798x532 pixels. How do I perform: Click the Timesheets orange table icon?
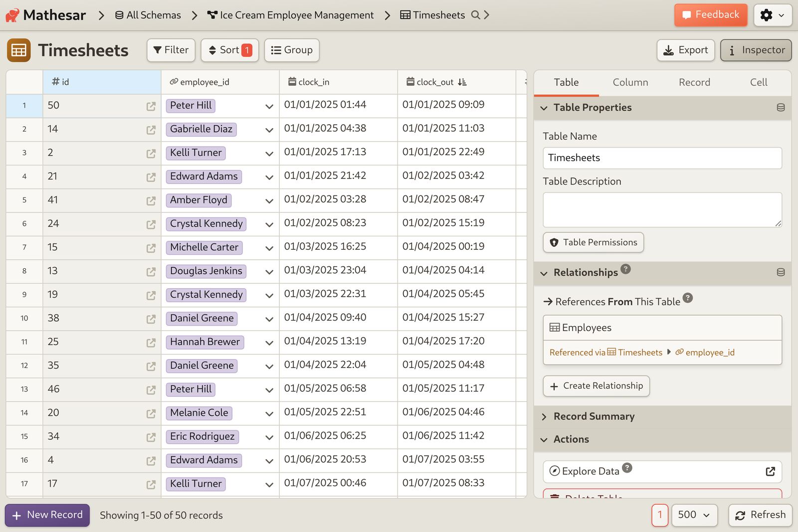tap(19, 50)
